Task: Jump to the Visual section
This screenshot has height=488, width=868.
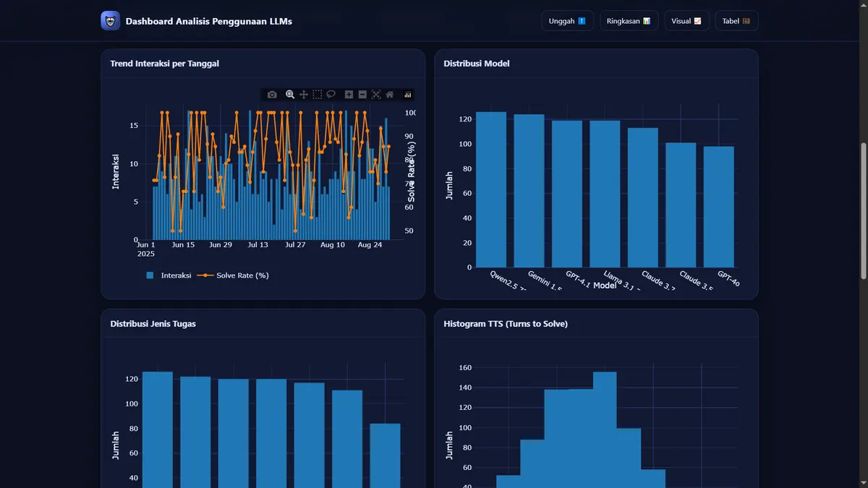Action: click(687, 21)
